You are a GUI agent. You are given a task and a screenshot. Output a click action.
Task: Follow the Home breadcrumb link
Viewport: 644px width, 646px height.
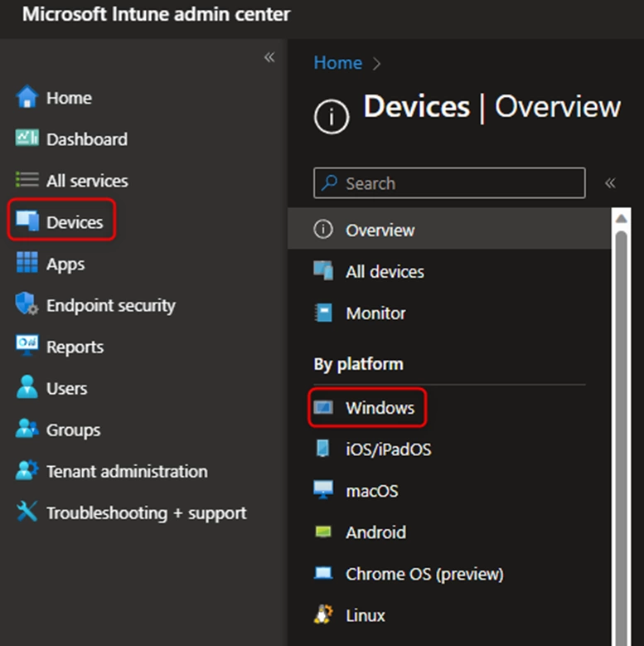coord(337,63)
